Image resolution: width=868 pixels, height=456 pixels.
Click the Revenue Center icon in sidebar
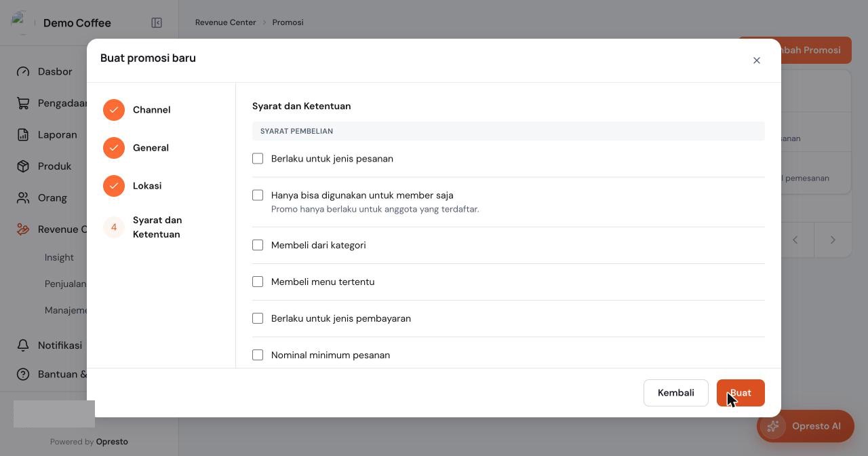tap(23, 229)
